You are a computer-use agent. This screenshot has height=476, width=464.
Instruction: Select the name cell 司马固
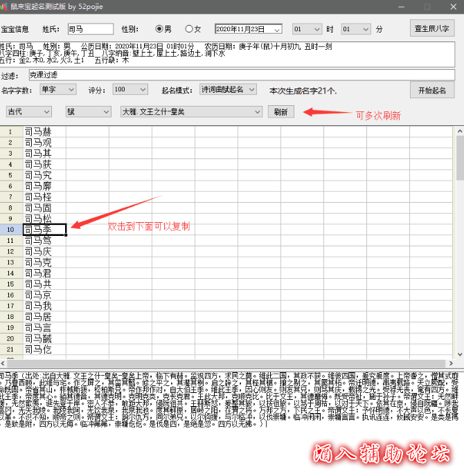[44, 208]
